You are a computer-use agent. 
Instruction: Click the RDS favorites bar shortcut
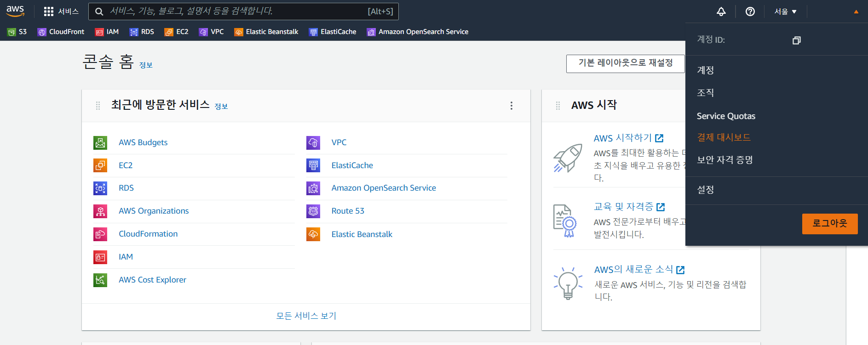tap(142, 32)
